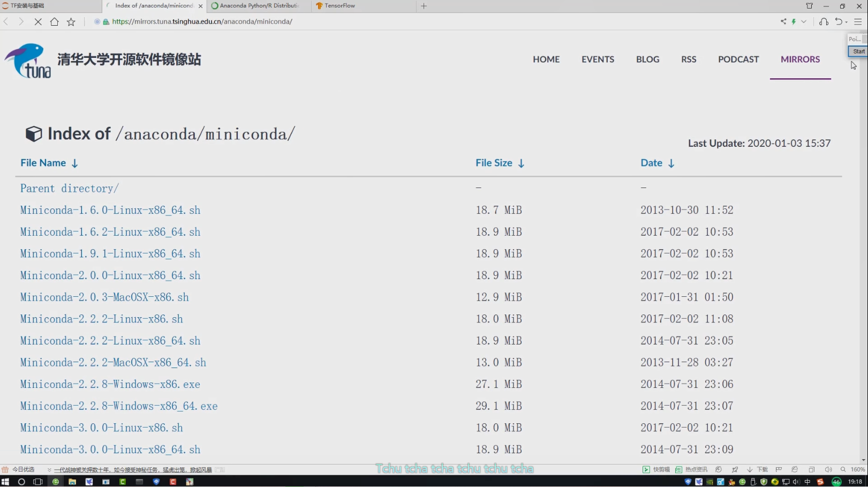Image resolution: width=868 pixels, height=487 pixels.
Task: Open the Windows Start menu
Action: [x=5, y=482]
